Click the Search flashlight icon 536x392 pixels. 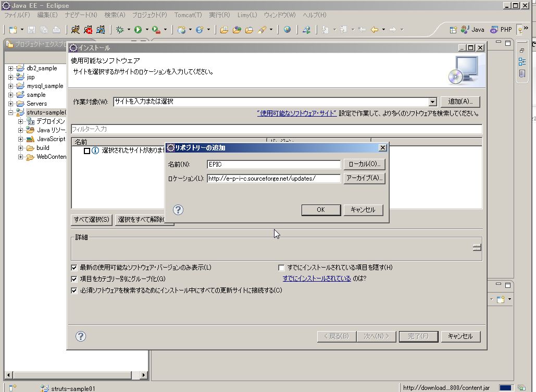262,30
